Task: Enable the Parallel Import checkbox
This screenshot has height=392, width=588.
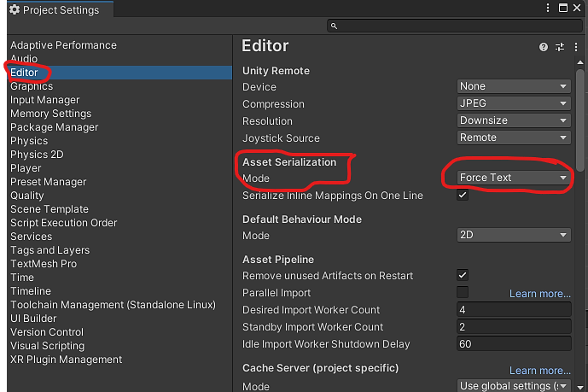Action: pos(463,292)
